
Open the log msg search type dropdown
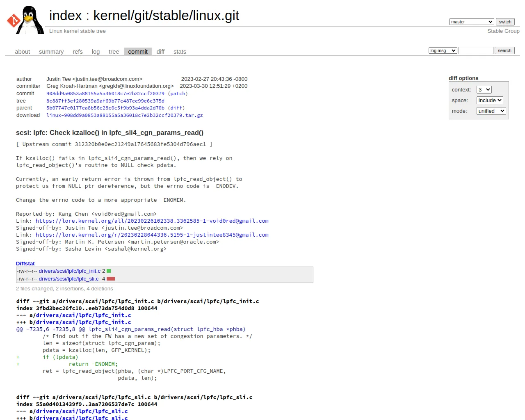coord(443,50)
